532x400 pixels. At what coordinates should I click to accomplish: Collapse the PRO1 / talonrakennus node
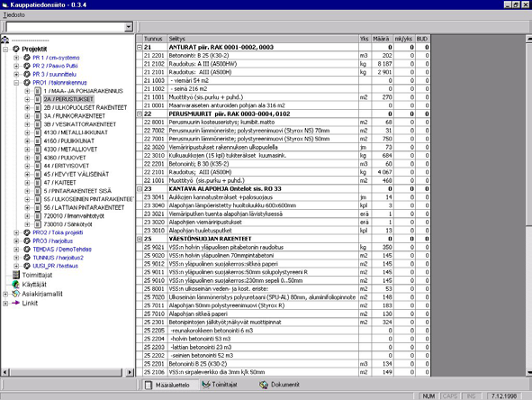click(x=16, y=83)
